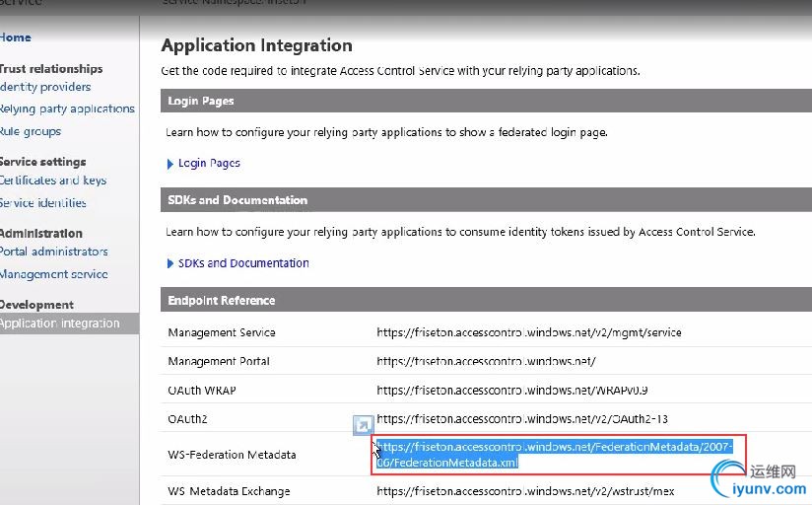812x505 pixels.
Task: Navigate to Rule groups
Action: 31,131
